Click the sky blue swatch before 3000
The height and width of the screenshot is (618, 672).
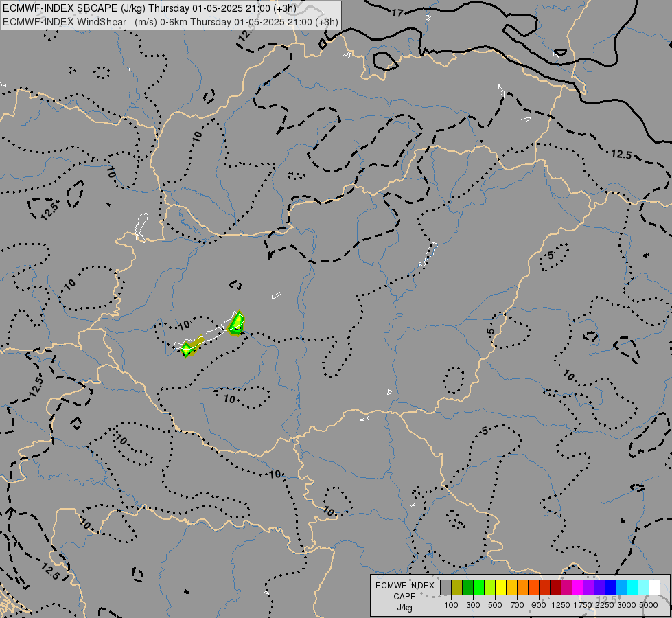pyautogui.click(x=621, y=587)
